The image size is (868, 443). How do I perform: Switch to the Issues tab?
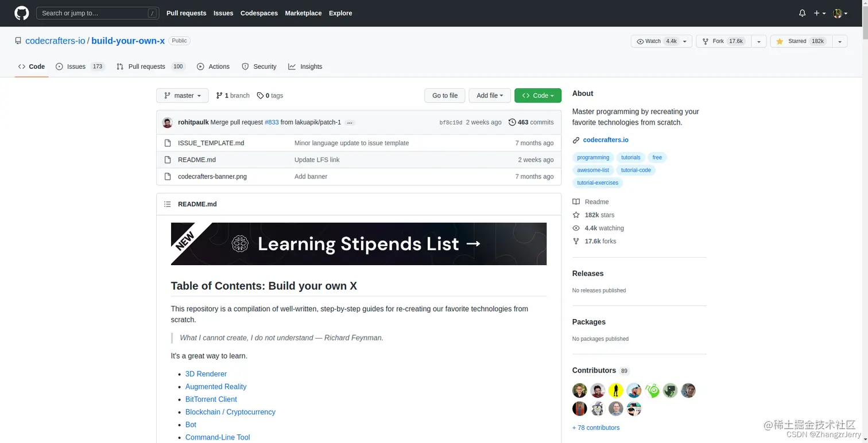pos(80,67)
